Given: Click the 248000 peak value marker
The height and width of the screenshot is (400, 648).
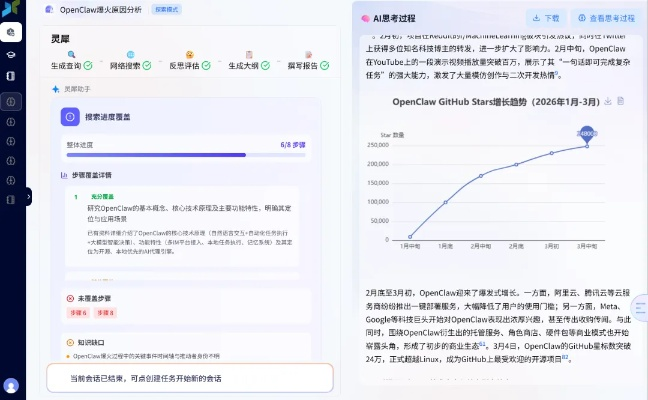Looking at the screenshot, I should tap(587, 133).
